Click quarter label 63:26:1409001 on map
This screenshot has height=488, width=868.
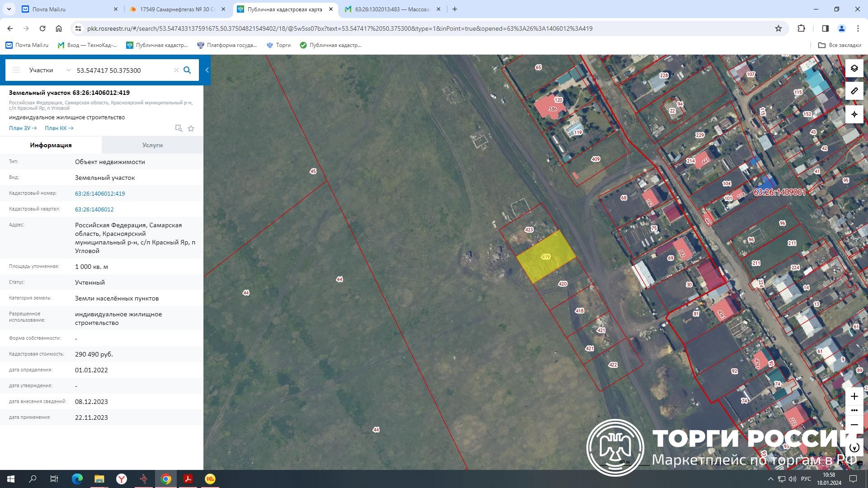tap(779, 192)
